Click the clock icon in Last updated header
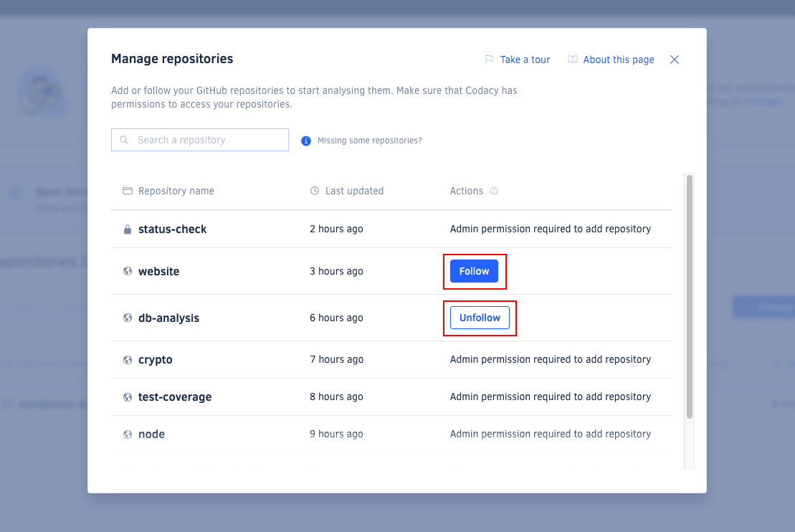Image resolution: width=795 pixels, height=532 pixels. 314,191
